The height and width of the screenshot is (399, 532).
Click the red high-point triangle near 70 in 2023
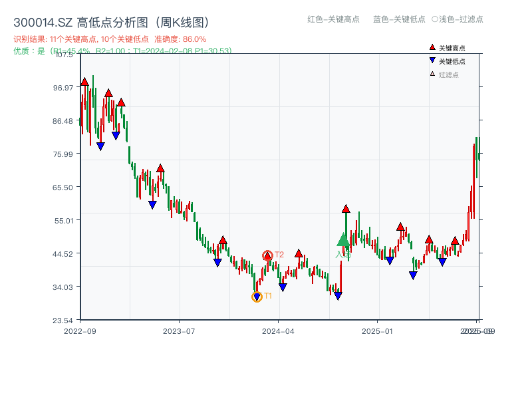pos(160,168)
